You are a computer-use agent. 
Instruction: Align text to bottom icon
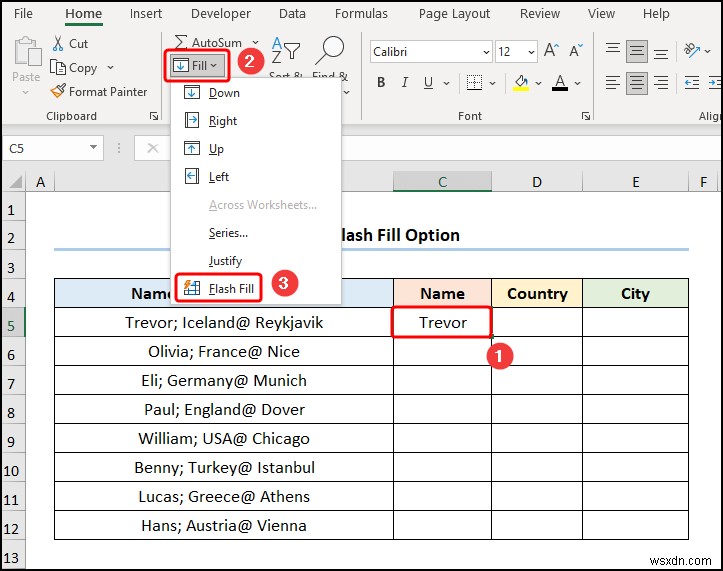[x=661, y=53]
